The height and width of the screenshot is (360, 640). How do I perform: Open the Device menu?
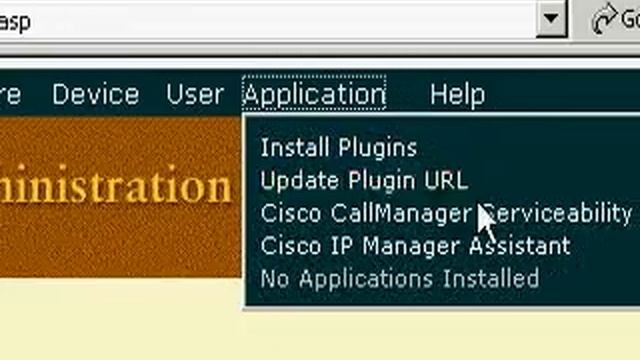tap(96, 94)
